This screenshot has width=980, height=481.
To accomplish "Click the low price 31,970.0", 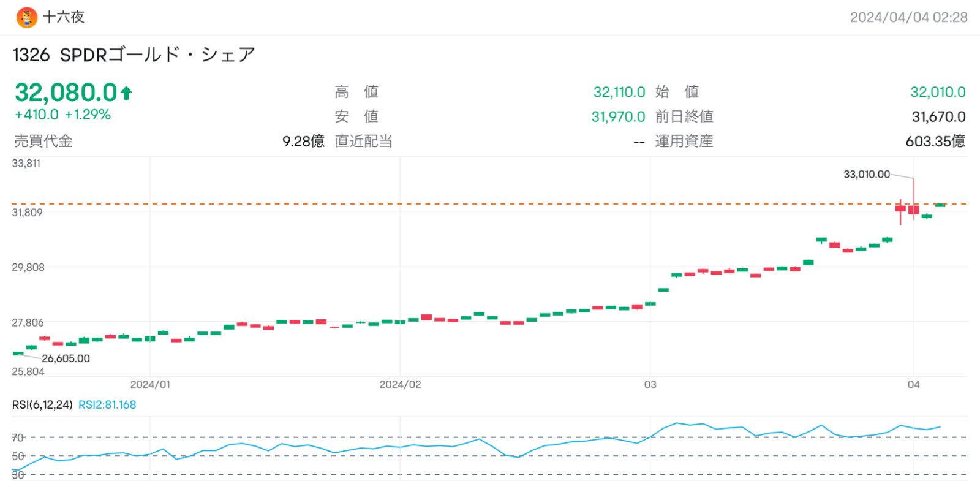I will (618, 116).
